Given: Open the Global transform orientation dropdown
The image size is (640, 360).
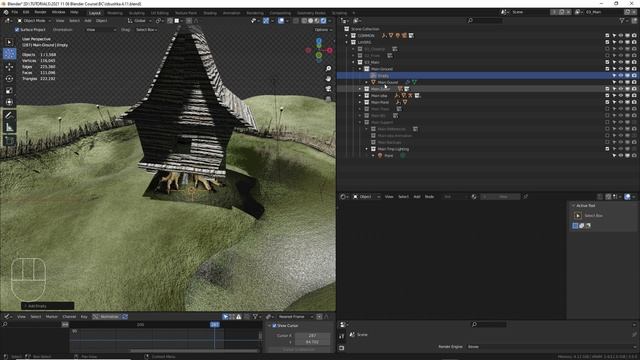Looking at the screenshot, I should point(139,20).
